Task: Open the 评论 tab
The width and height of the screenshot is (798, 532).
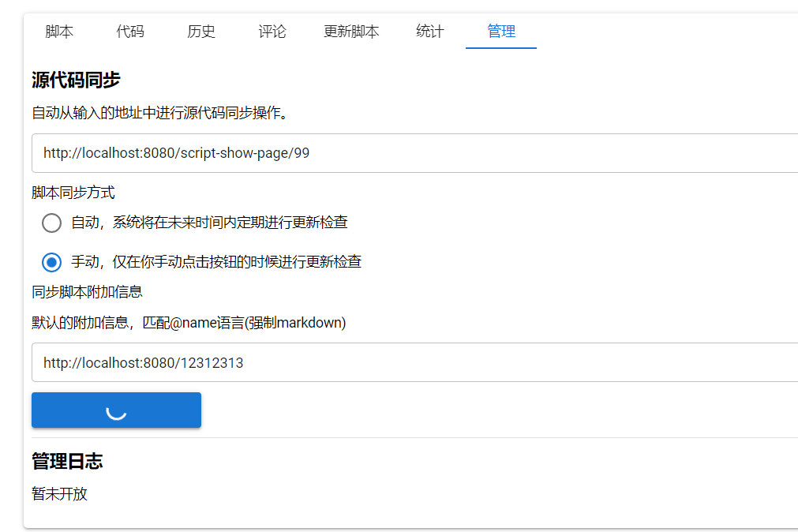Action: [x=272, y=32]
